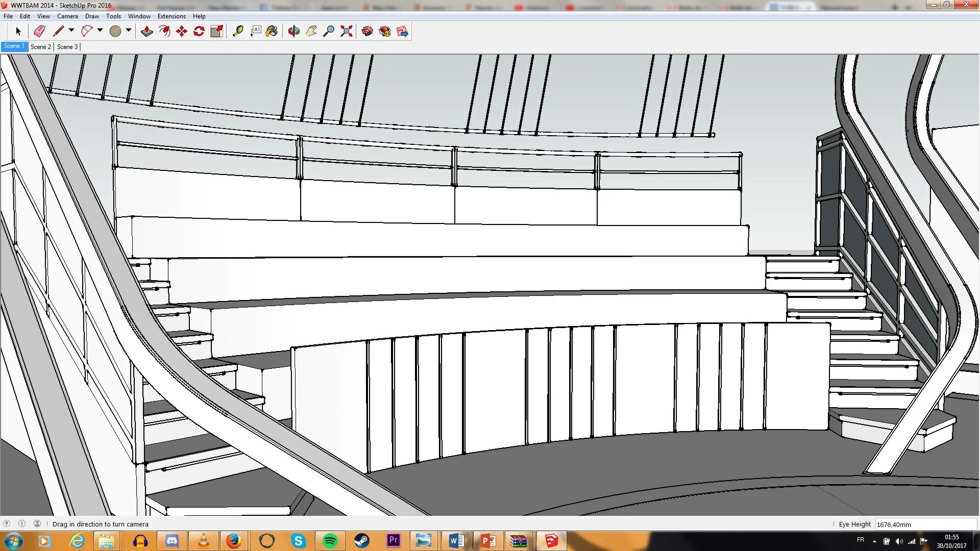
Task: Select the Paint Bucket tool
Action: [x=272, y=31]
